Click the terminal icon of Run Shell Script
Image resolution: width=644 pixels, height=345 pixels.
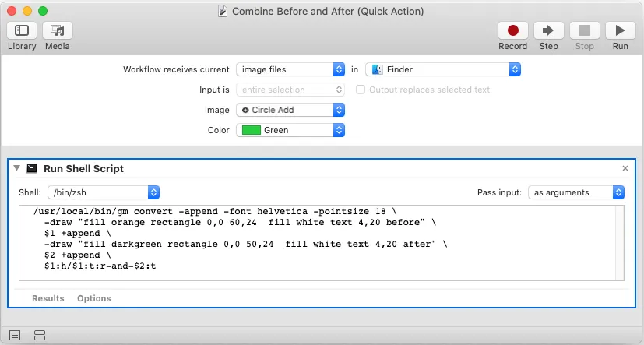[x=32, y=168]
